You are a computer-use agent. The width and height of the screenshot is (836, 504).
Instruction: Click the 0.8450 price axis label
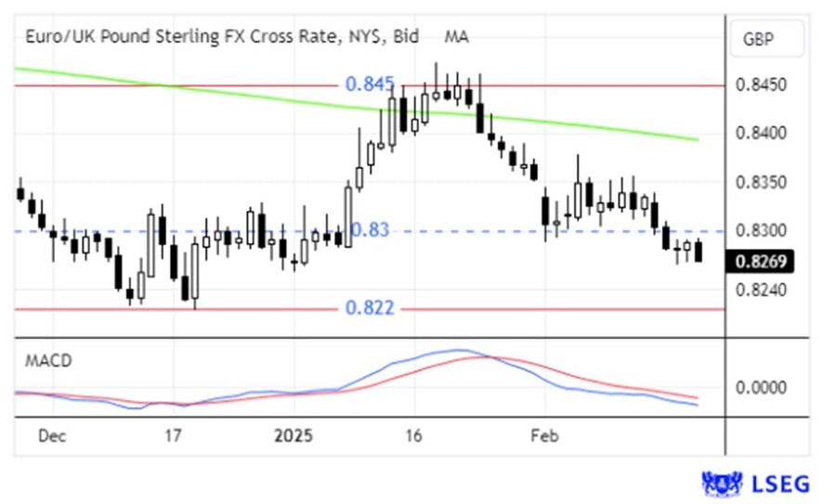pos(761,84)
